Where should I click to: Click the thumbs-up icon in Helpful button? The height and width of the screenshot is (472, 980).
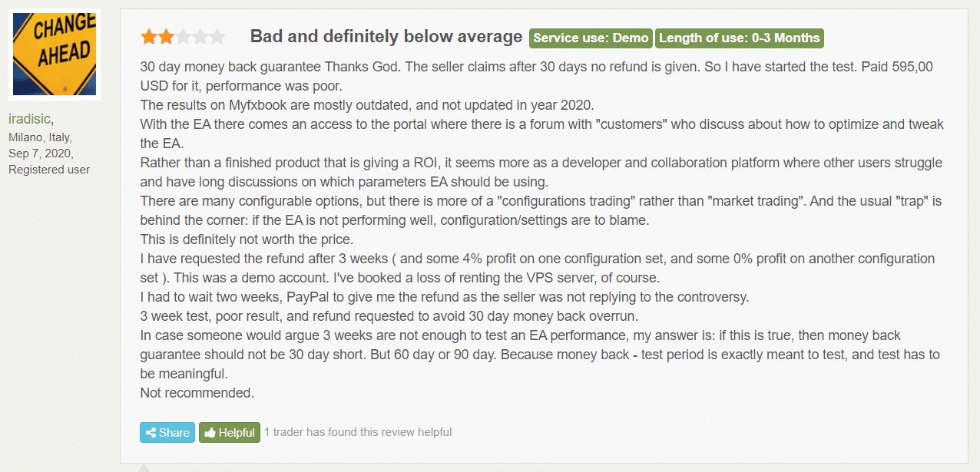(x=210, y=433)
